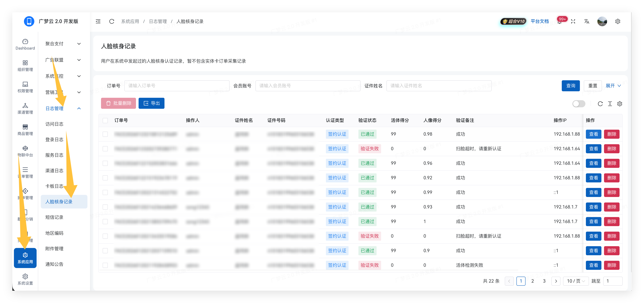The image size is (644, 303).
Task: Click the sidebar collapse menu icon
Action: tap(98, 22)
